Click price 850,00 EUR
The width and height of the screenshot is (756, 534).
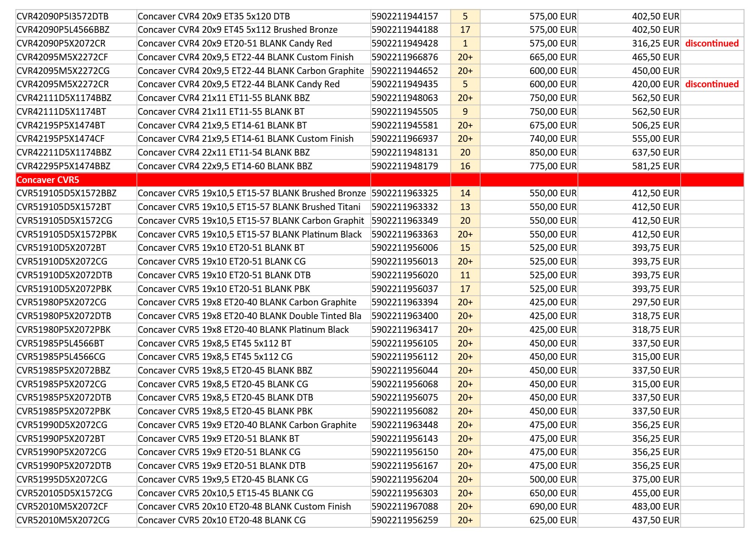553,152
